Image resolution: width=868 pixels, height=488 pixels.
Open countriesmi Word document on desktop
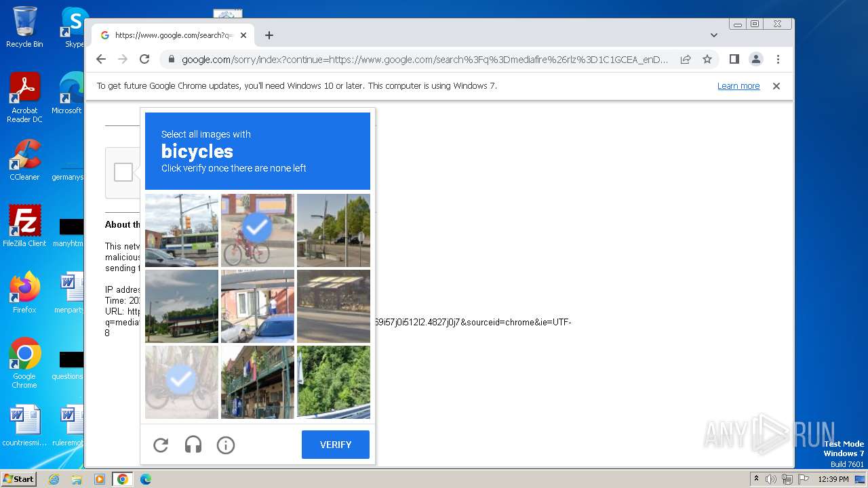(x=24, y=426)
